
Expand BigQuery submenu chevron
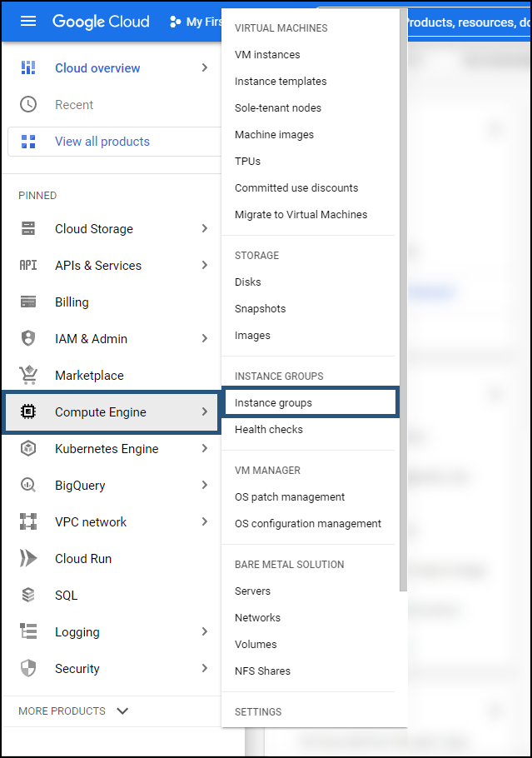point(205,485)
